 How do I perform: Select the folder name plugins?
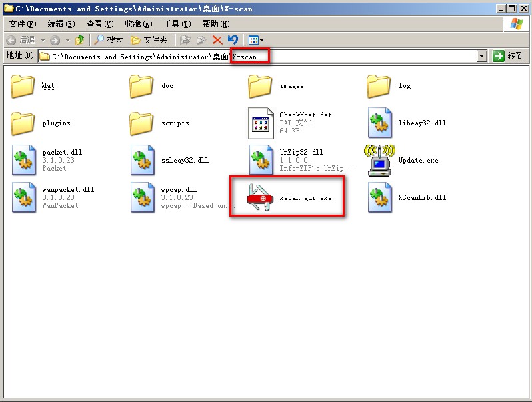(56, 123)
